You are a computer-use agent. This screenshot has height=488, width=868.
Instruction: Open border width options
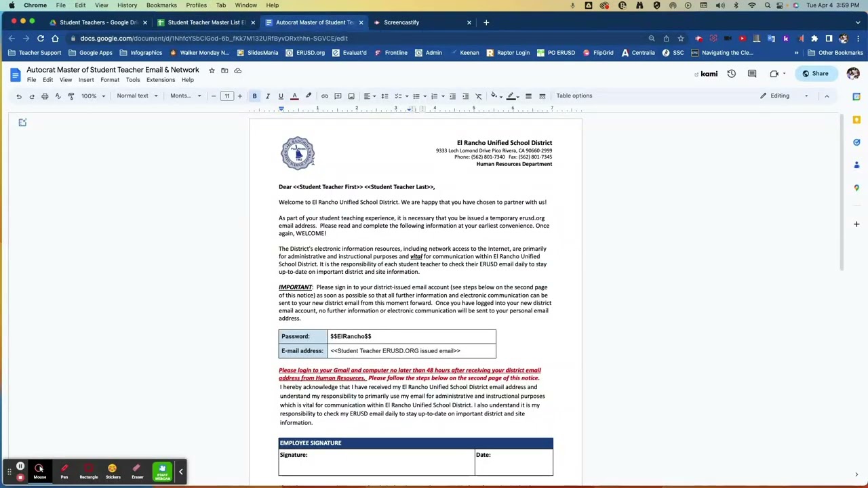[x=528, y=96]
